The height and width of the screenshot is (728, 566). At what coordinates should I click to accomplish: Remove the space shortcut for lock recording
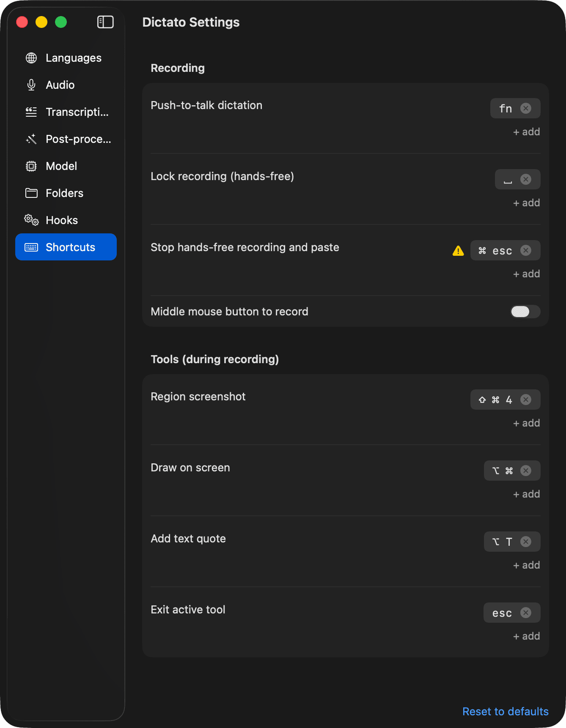point(526,179)
